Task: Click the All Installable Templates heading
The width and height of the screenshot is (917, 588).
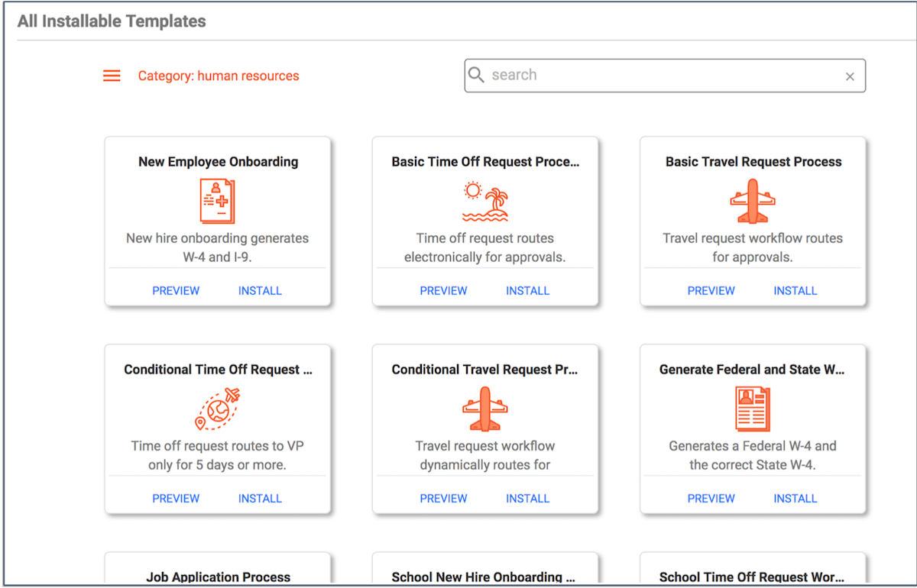Action: [x=112, y=21]
